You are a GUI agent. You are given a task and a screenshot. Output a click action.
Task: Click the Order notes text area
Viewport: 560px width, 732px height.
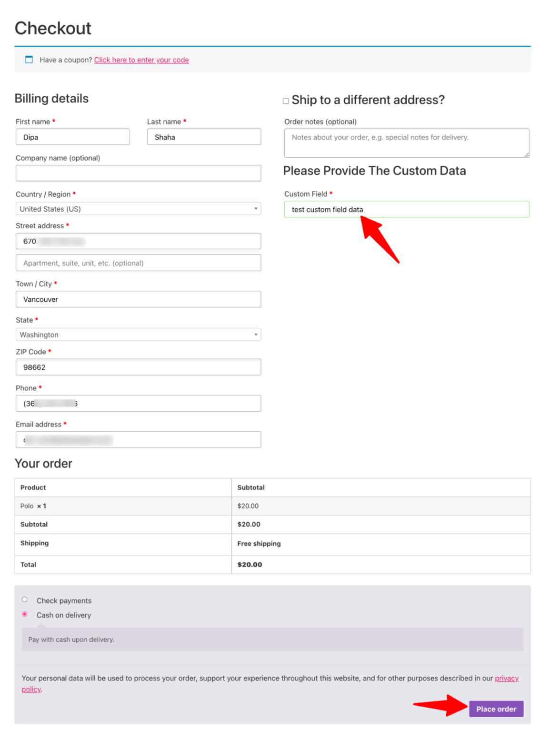[406, 142]
